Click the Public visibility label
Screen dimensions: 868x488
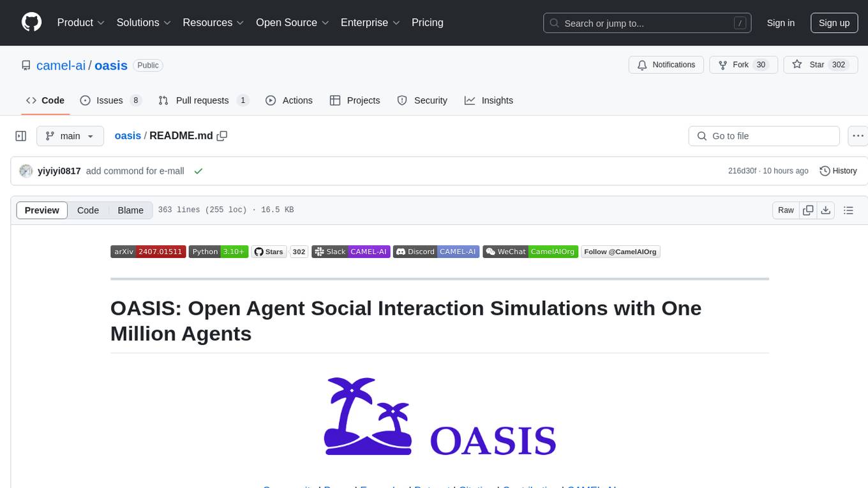148,65
